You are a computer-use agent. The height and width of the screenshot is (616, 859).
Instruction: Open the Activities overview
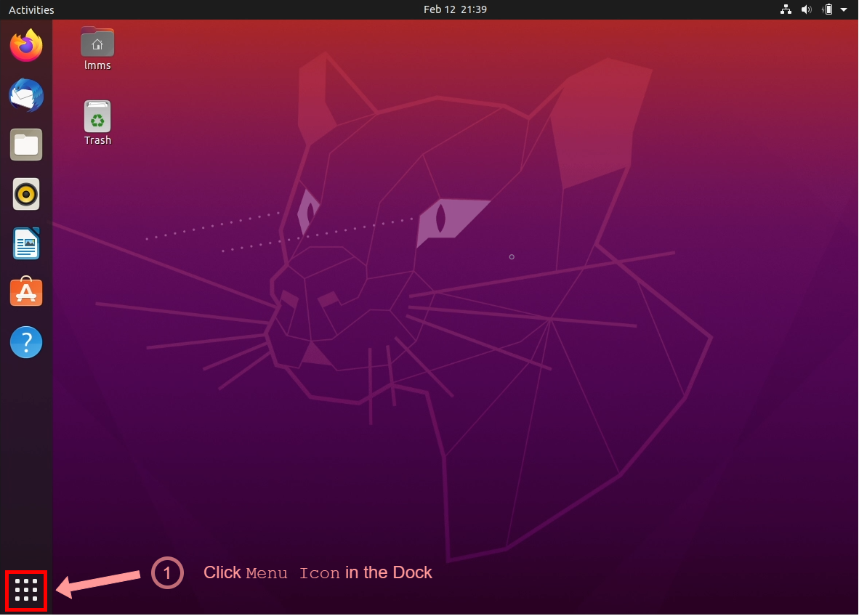(x=30, y=9)
